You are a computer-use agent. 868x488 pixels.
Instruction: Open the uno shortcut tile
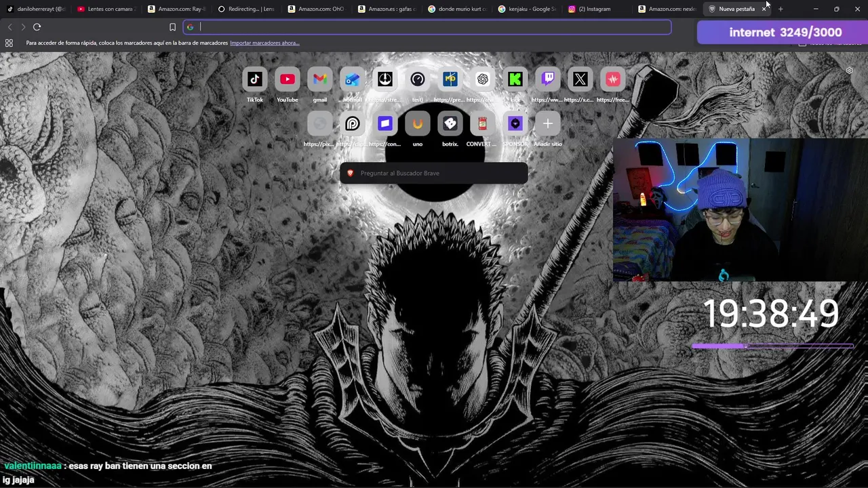pos(418,123)
